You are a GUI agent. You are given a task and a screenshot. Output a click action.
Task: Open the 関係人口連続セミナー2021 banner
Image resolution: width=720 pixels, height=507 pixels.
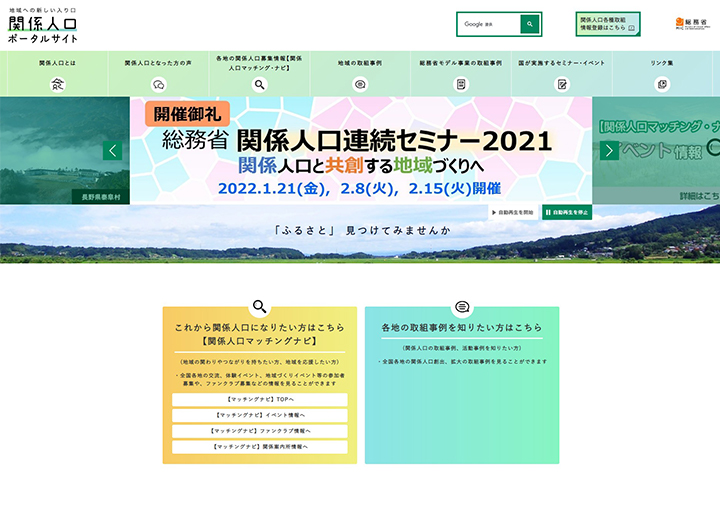click(x=361, y=150)
